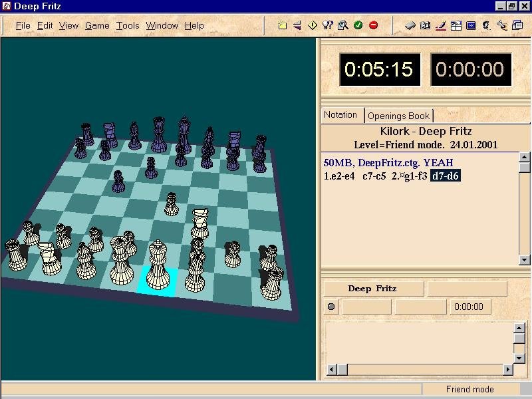Click the red stop icon

tap(373, 25)
